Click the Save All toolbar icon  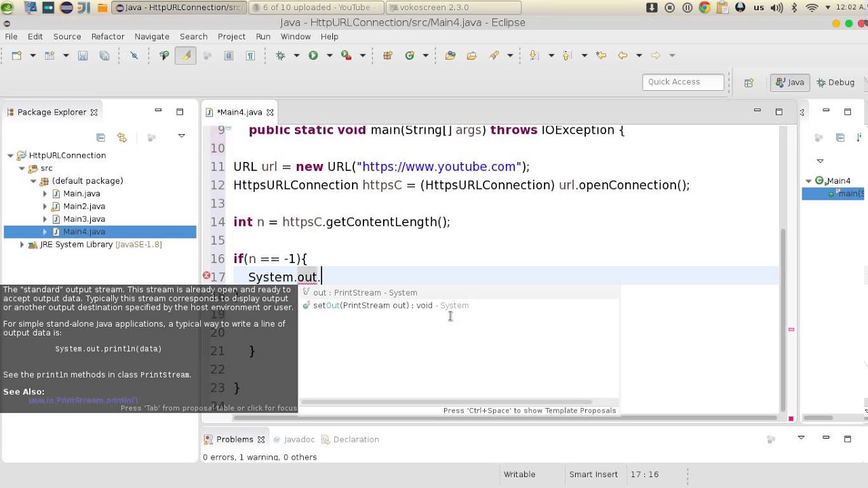tap(104, 56)
